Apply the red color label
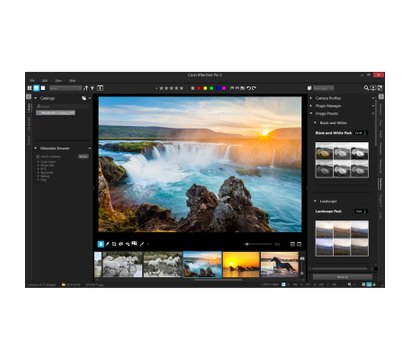The height and width of the screenshot is (360, 410). coord(199,88)
